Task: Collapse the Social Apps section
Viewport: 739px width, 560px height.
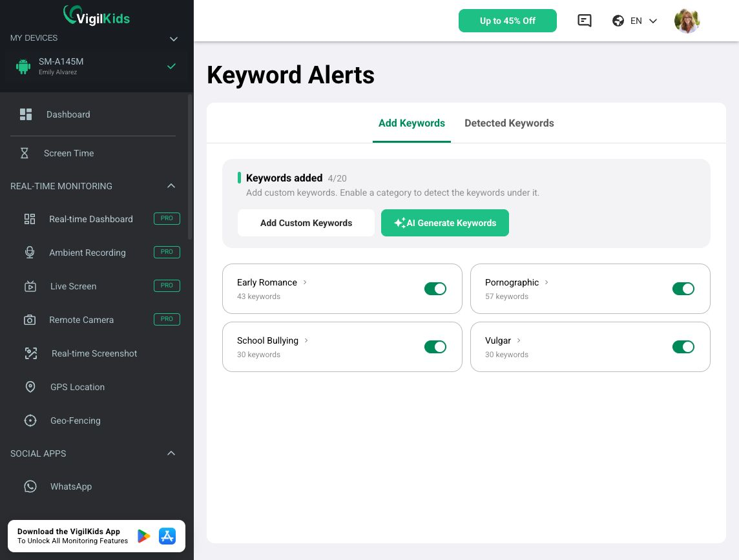Action: coord(171,453)
